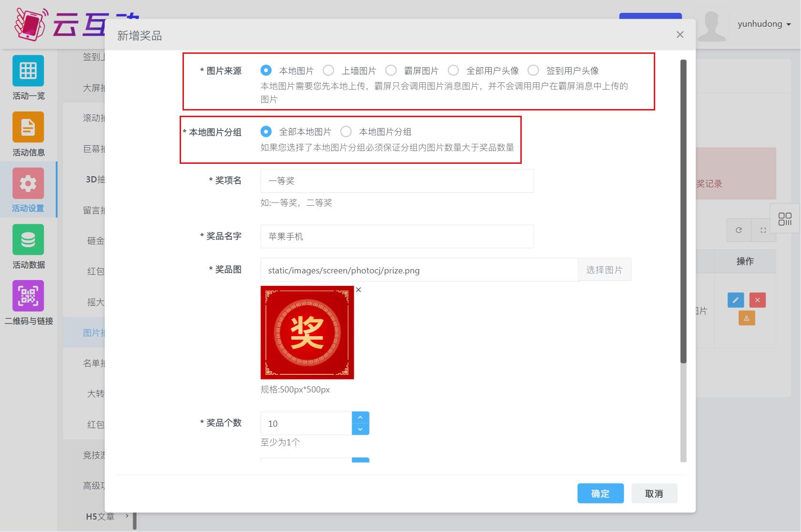Screen dimensions: 801x532
Task: Click the 确定 button
Action: [600, 493]
